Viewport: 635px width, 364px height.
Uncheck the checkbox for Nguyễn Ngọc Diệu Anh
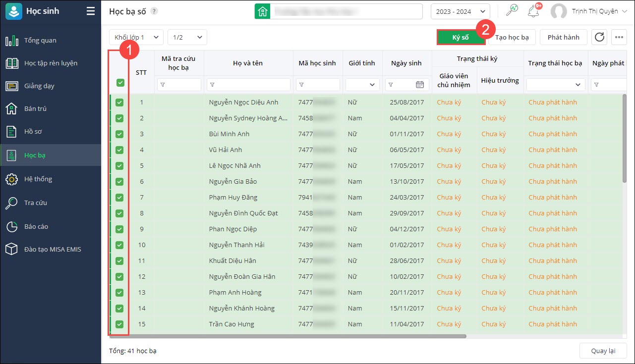click(x=119, y=103)
